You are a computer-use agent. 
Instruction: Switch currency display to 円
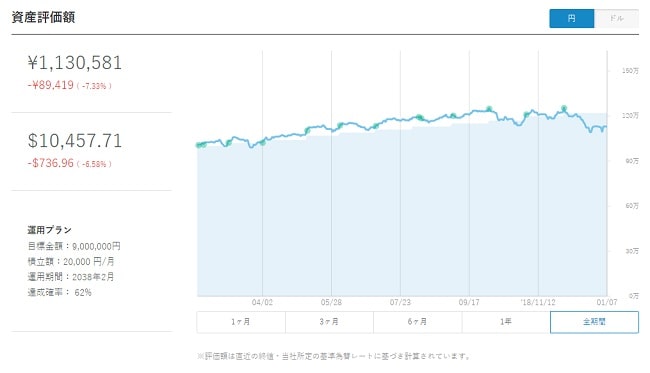[572, 19]
